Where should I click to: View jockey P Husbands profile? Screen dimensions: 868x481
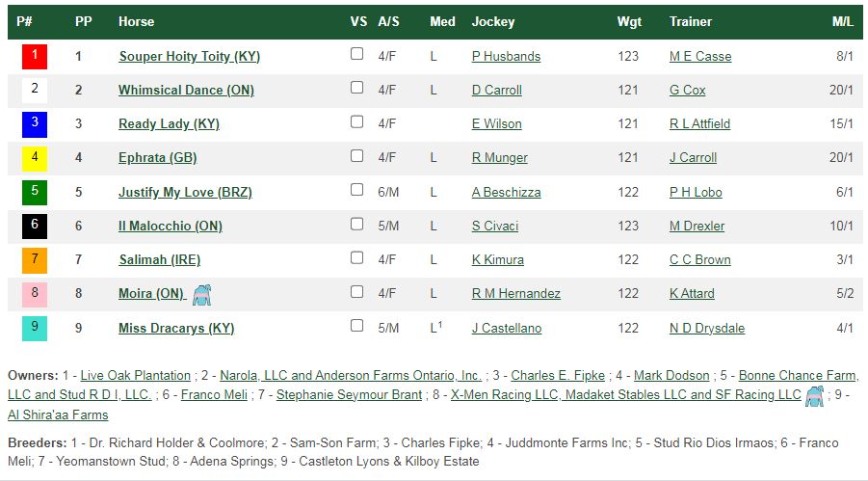(x=506, y=57)
